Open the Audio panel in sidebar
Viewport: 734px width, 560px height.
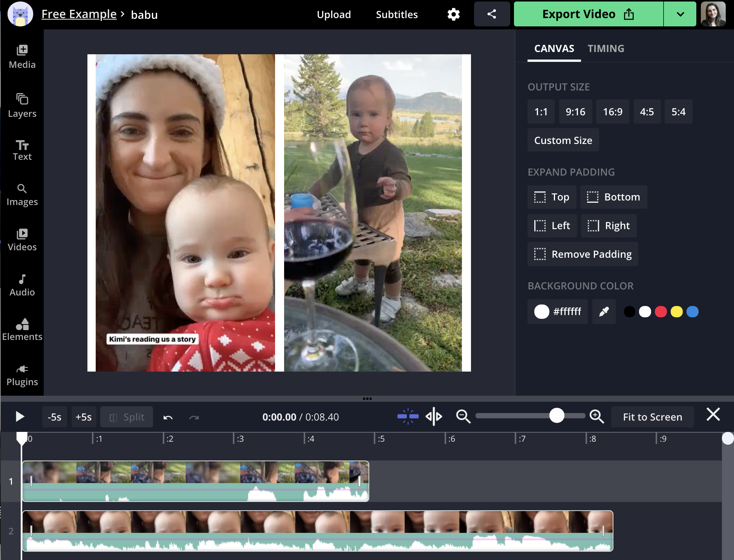22,285
